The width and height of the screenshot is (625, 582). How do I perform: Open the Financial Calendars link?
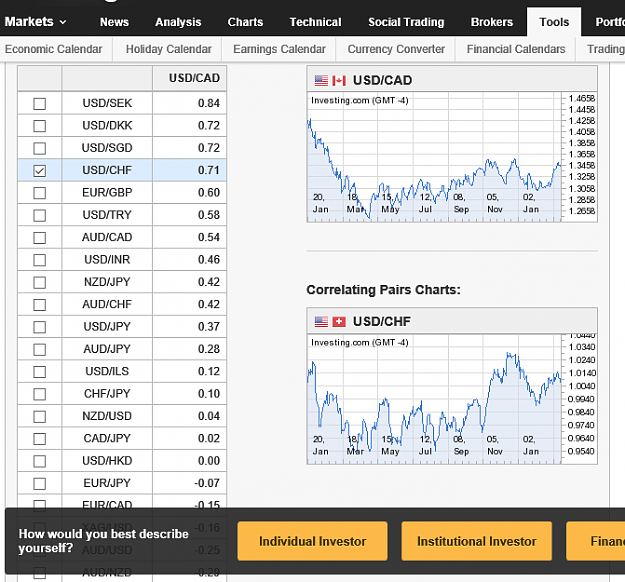[516, 49]
